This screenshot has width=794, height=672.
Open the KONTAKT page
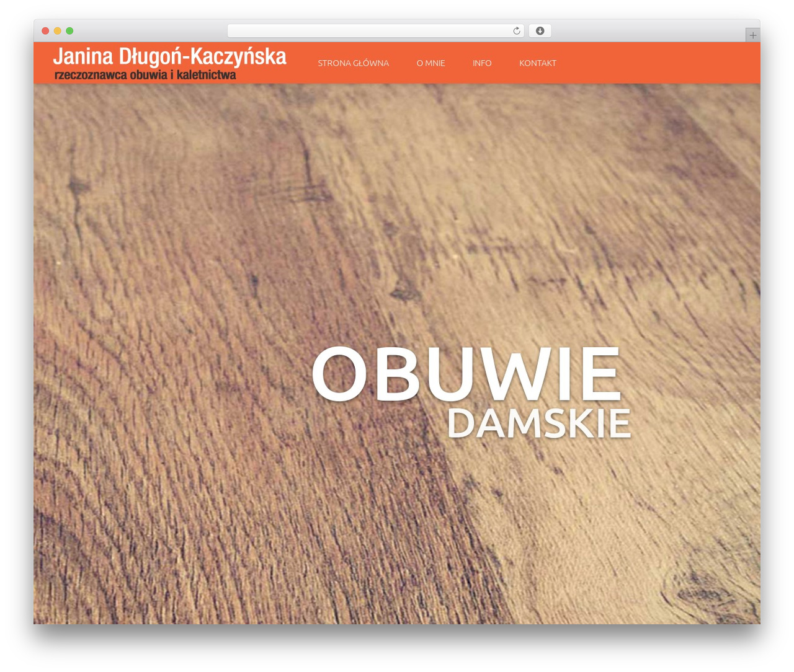point(537,63)
